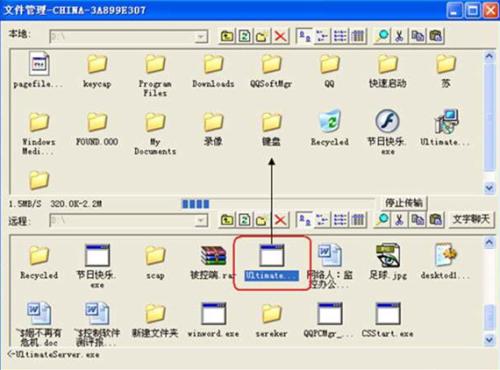
Task: Select the 新建文件夹 folder
Action: pos(155,320)
